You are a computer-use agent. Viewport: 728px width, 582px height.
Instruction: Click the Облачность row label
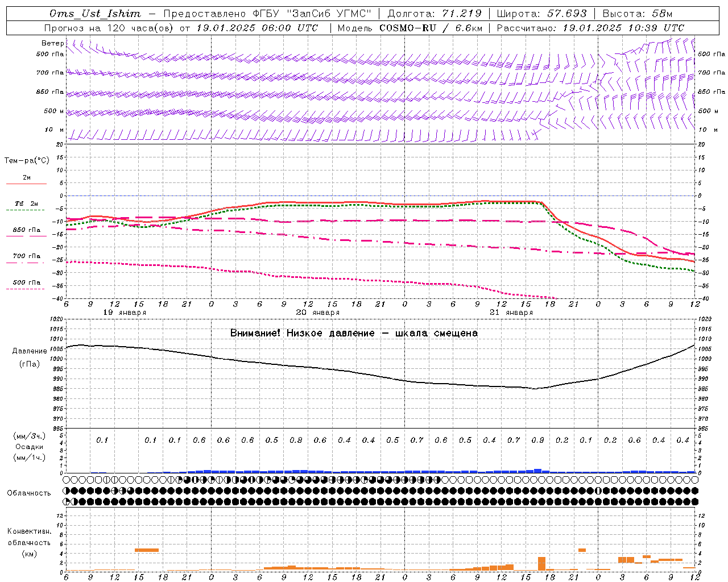29,493
